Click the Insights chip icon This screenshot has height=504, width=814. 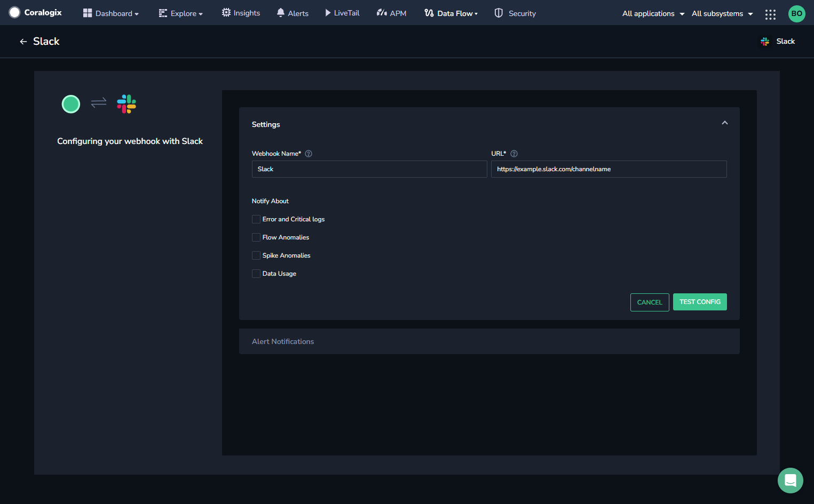click(x=226, y=13)
